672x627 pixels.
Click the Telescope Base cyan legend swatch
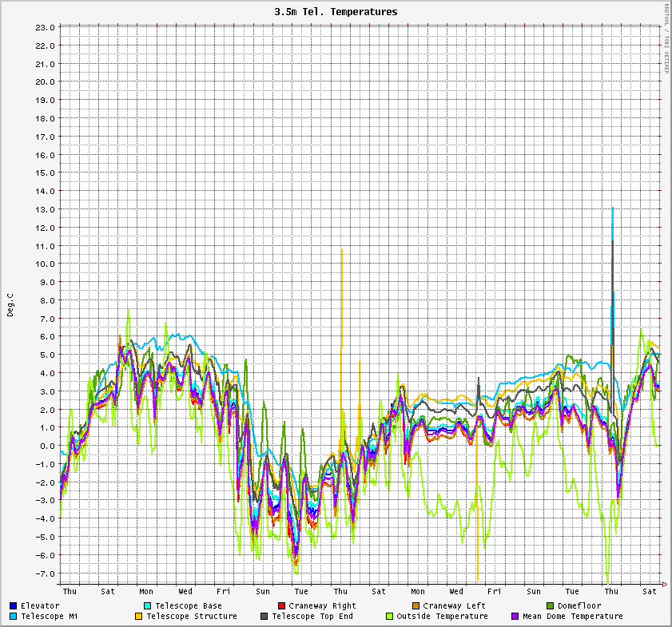[148, 606]
